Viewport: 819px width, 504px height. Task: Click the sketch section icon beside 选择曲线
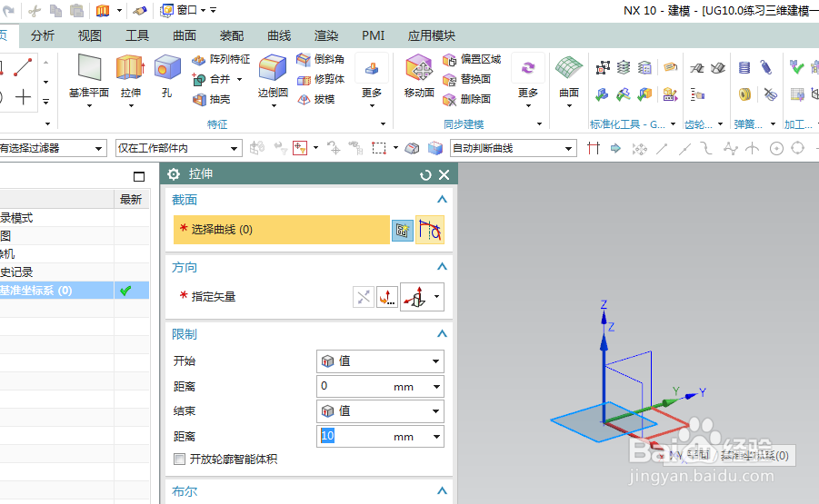click(402, 230)
